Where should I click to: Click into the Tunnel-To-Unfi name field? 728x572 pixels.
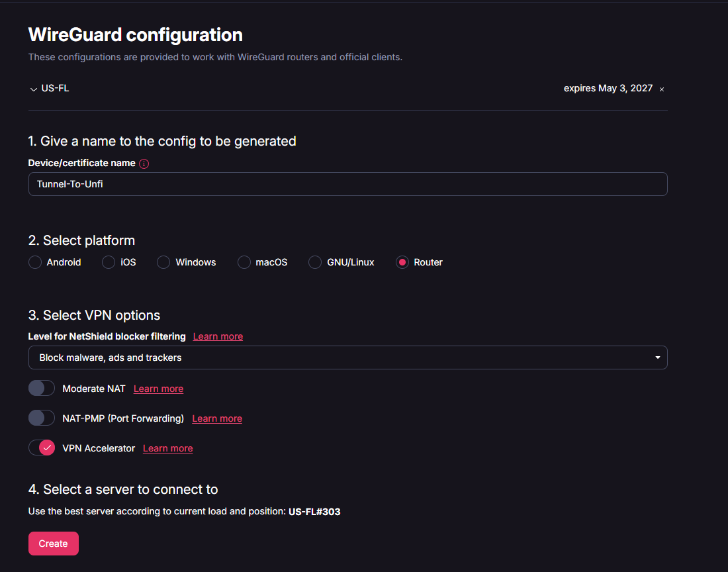[347, 184]
